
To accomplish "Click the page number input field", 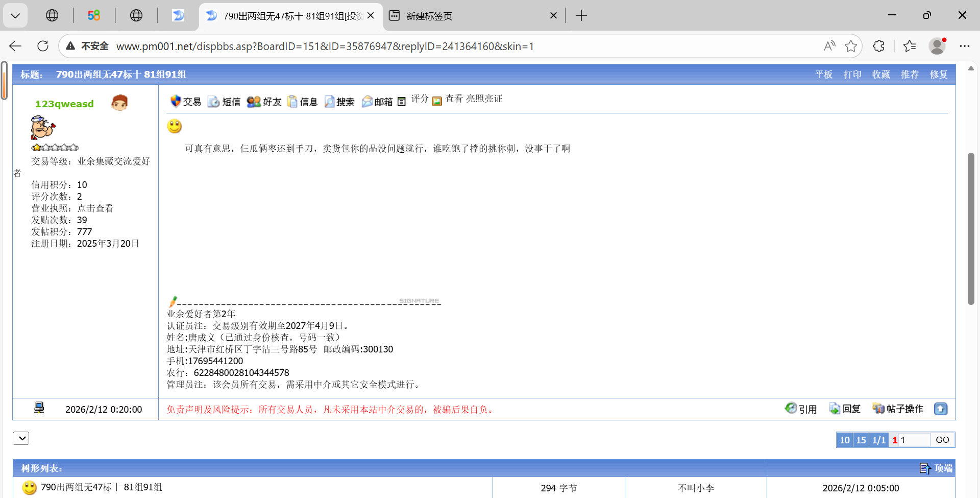I will tap(914, 440).
